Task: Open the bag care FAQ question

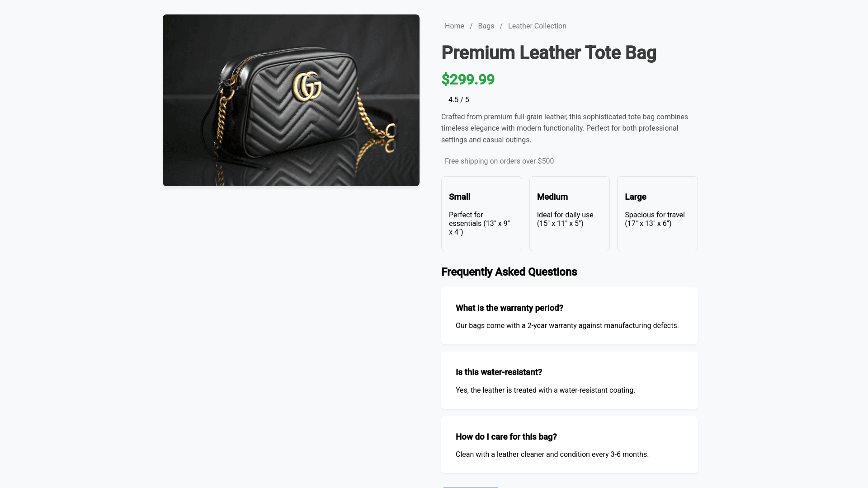Action: coord(506,437)
